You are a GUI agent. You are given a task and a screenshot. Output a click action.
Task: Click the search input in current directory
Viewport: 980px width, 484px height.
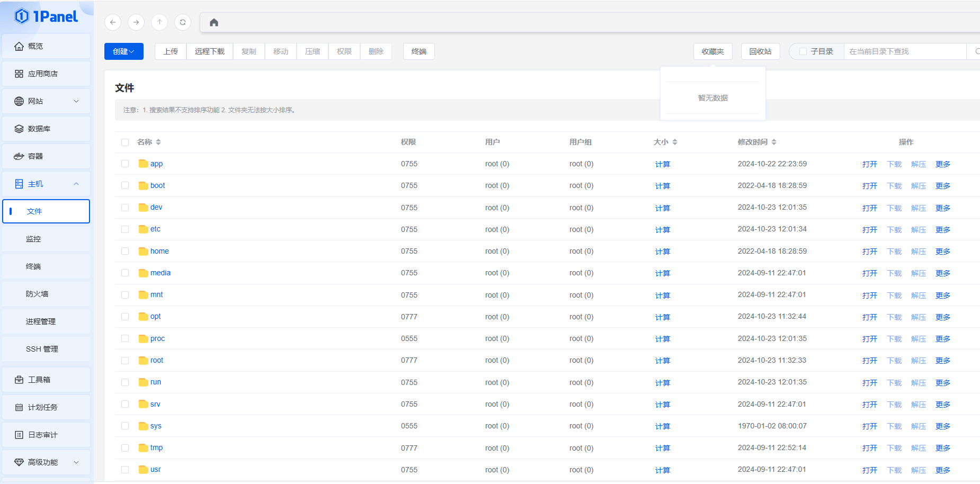pyautogui.click(x=904, y=51)
